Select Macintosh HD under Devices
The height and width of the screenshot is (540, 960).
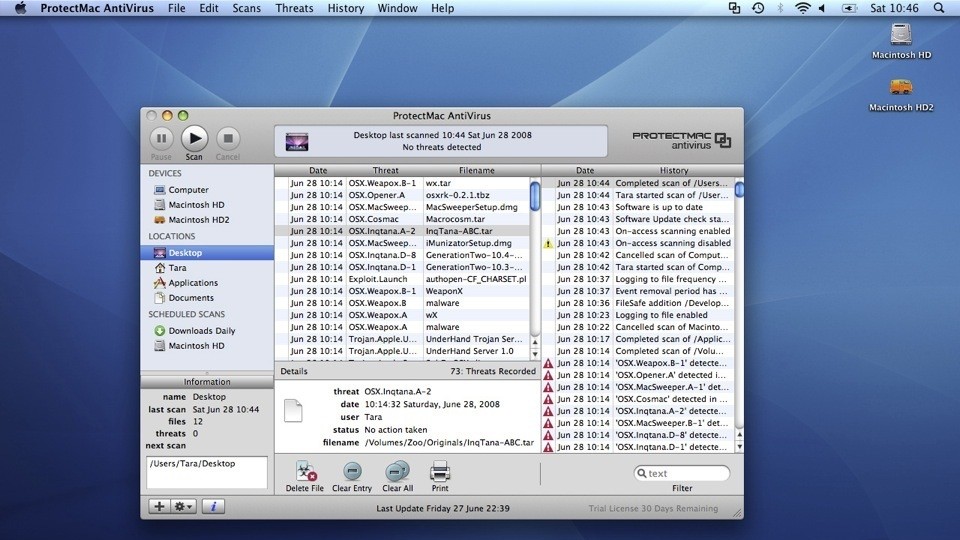[x=207, y=204]
